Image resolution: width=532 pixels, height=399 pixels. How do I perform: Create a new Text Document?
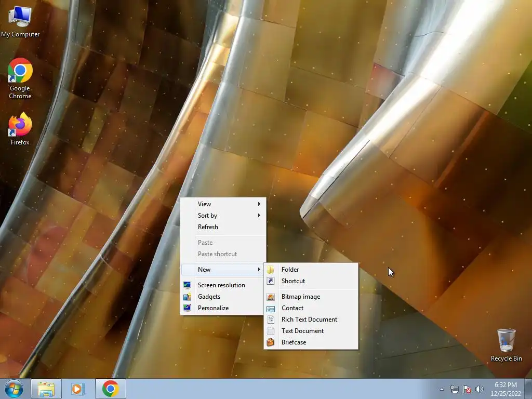311,331
